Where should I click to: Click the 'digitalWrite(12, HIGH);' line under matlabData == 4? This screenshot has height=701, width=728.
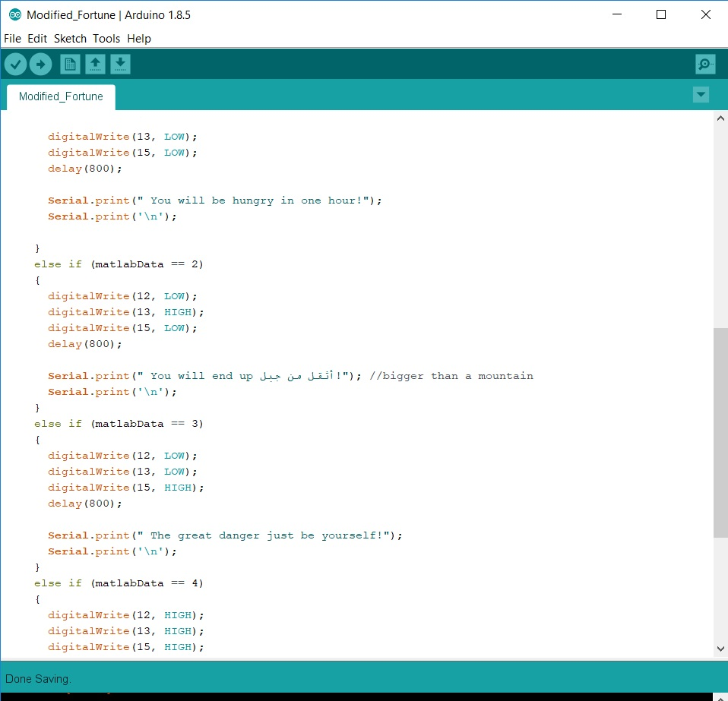126,615
